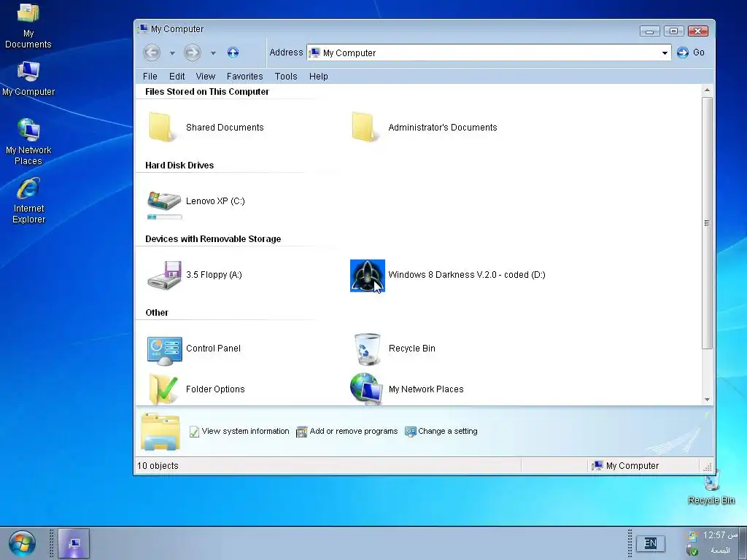Select the 3.5 Floppy (A:) icon

(x=164, y=275)
